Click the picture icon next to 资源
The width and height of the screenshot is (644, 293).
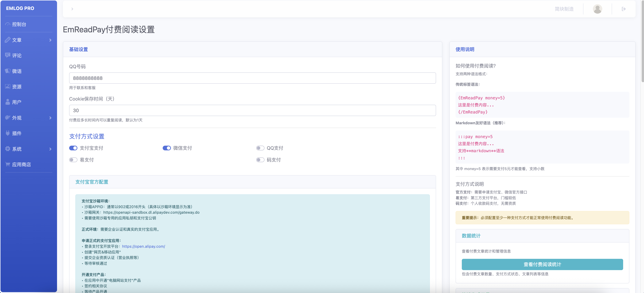[x=8, y=87]
